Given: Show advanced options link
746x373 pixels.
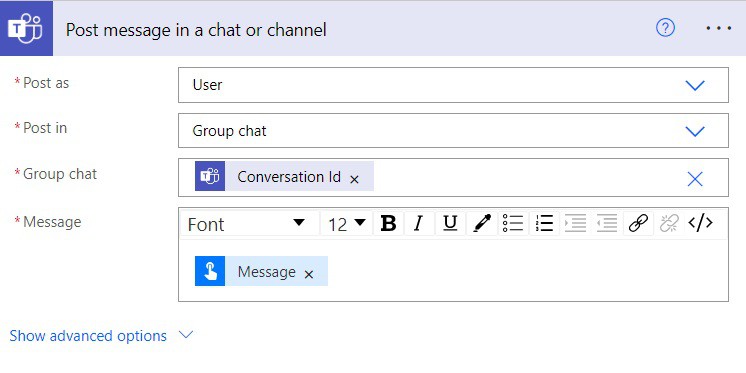Looking at the screenshot, I should click(88, 336).
